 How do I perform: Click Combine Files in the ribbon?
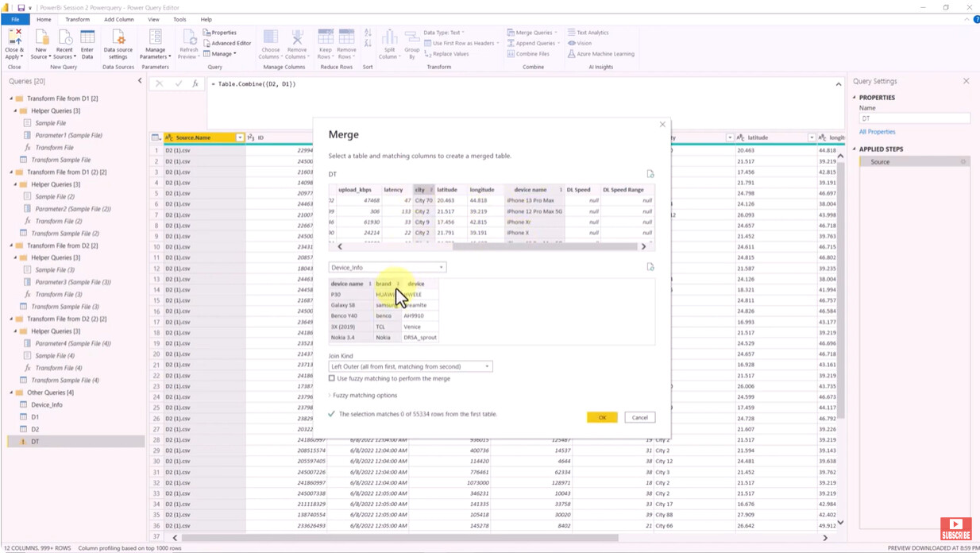(x=528, y=54)
